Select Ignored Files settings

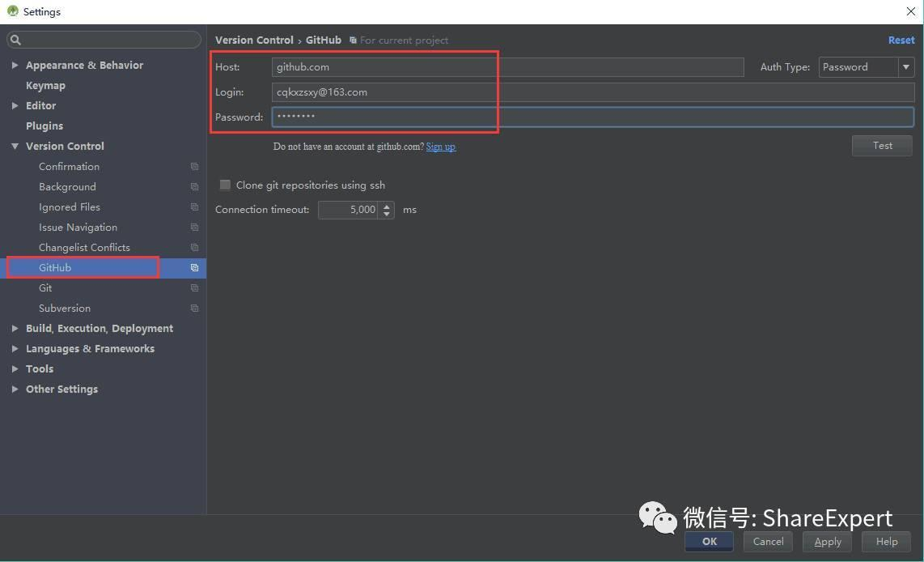click(70, 207)
